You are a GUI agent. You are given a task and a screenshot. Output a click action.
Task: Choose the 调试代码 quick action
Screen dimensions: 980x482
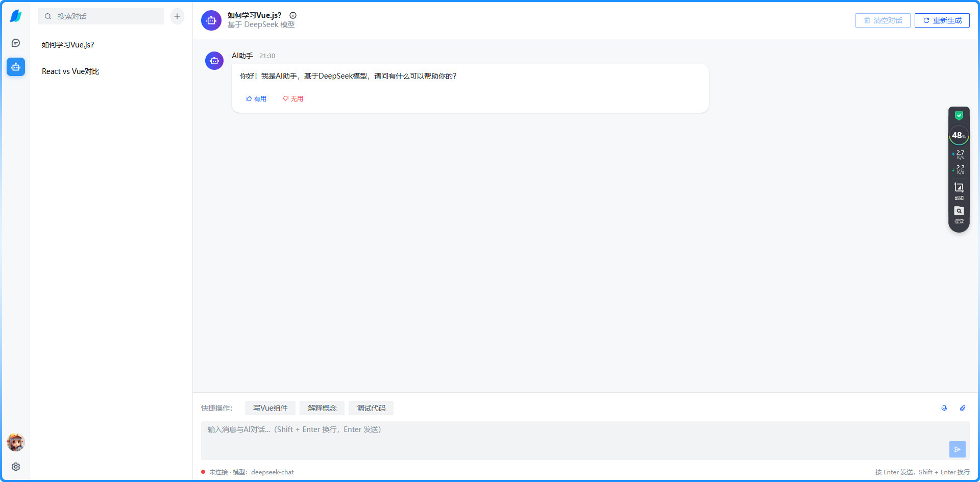371,408
